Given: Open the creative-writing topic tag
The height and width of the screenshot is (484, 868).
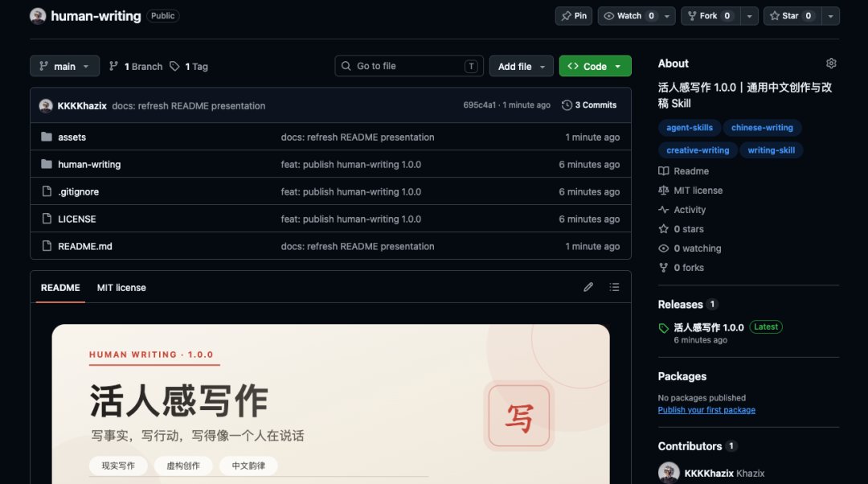Looking at the screenshot, I should pyautogui.click(x=698, y=150).
